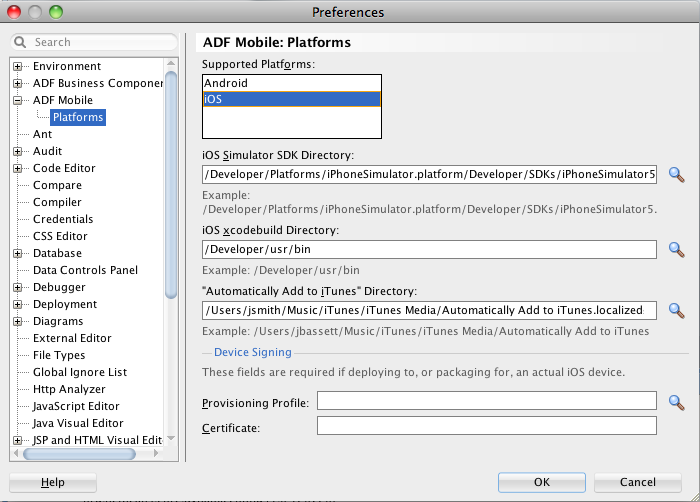Close the Preferences window with red button
The image size is (700, 502).
pyautogui.click(x=14, y=12)
